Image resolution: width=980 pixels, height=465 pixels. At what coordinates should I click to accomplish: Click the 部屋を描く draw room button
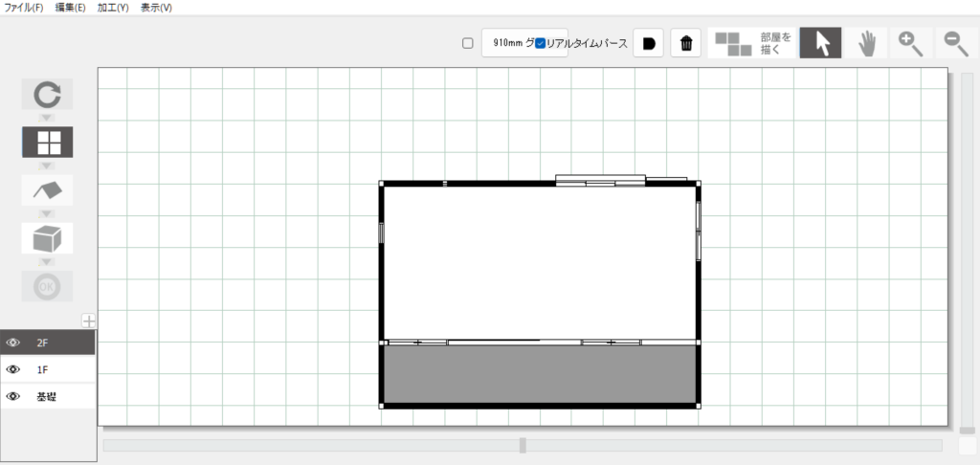pos(754,43)
